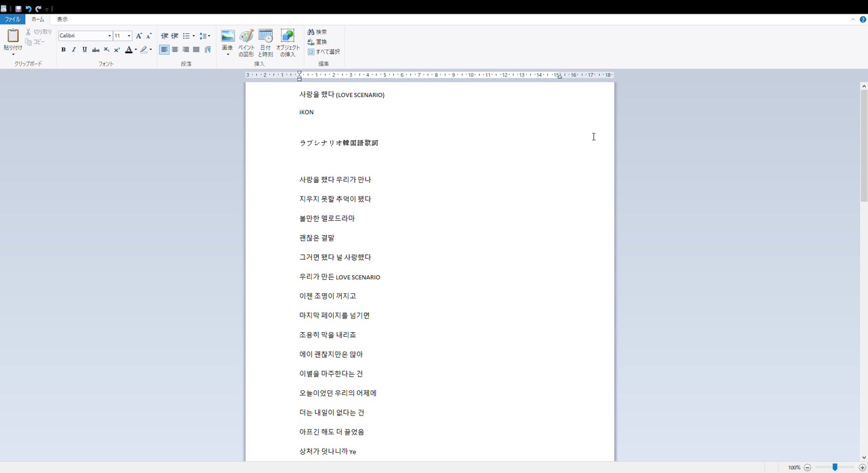The image size is (868, 473).
Task: Insert date and time (日付と時刻)
Action: pos(266,43)
